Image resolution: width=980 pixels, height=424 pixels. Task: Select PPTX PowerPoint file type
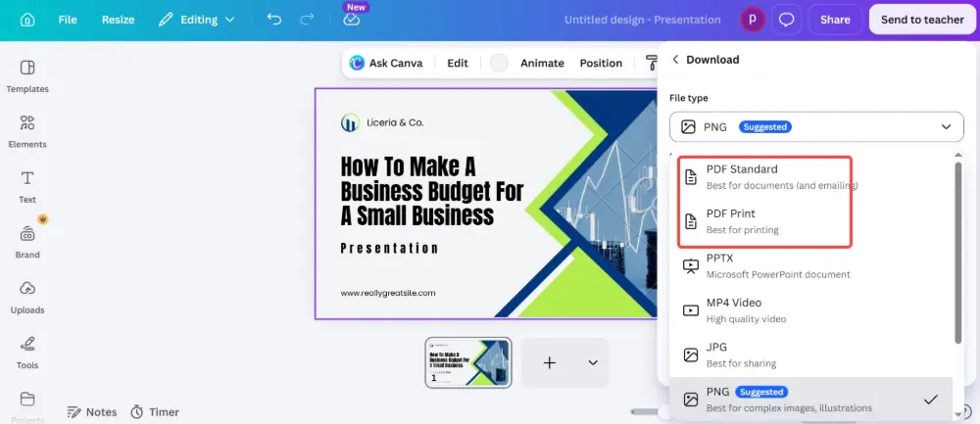(810, 265)
